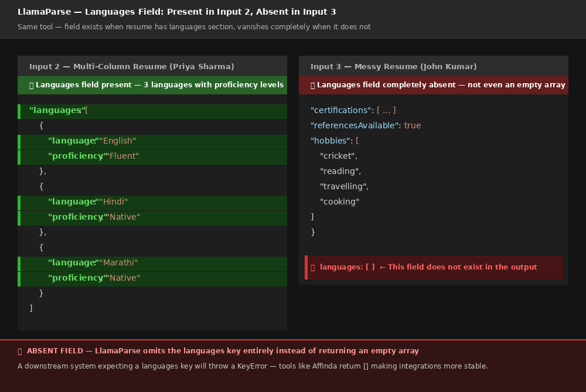Click the red 'Languages field completely absent' banner
Image resolution: width=586 pixels, height=392 pixels.
[434, 85]
